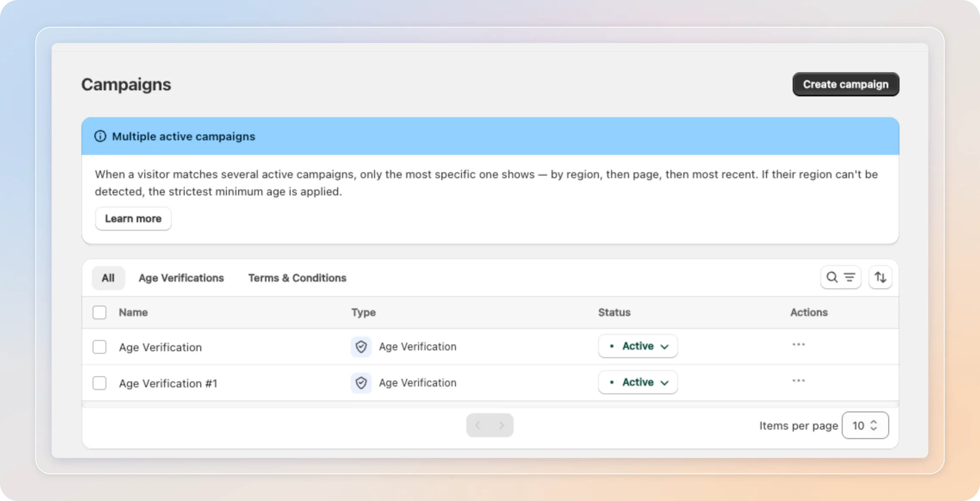Click the Name column header

tap(133, 312)
